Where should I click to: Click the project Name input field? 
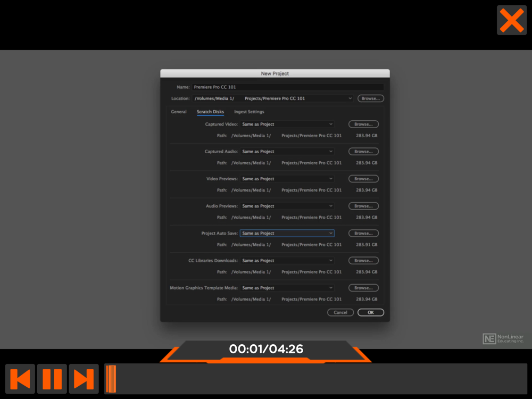tap(288, 87)
